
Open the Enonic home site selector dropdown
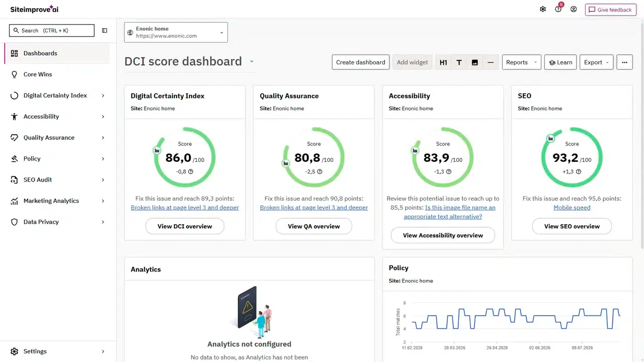(176, 32)
